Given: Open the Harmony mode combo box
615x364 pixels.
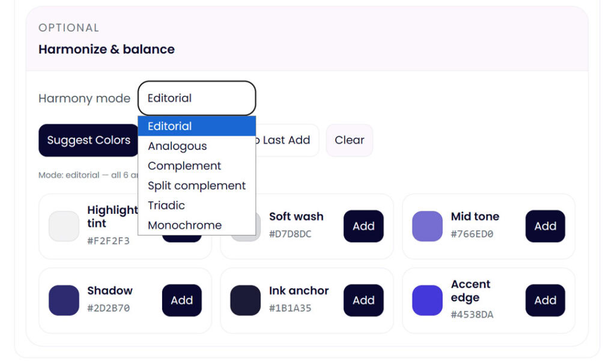Looking at the screenshot, I should tap(196, 98).
